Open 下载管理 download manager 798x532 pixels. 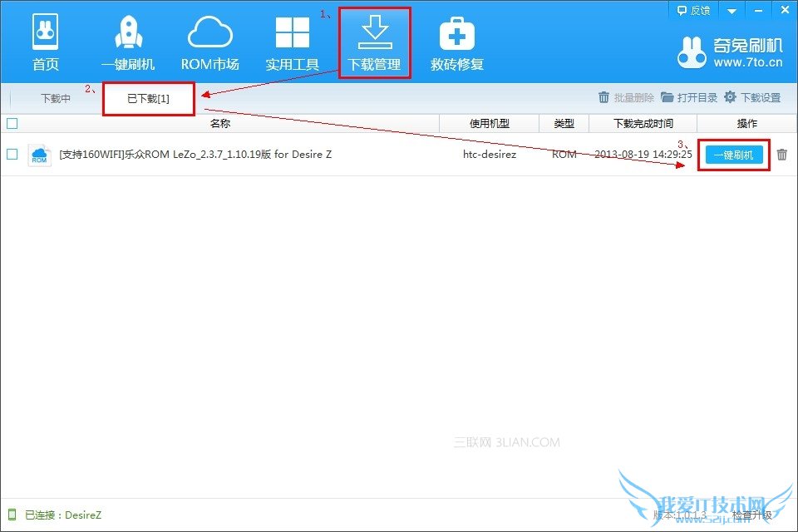375,42
